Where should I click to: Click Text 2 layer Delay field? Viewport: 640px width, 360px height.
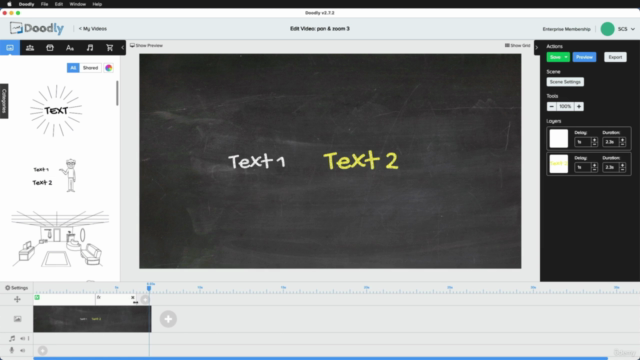[x=582, y=167]
